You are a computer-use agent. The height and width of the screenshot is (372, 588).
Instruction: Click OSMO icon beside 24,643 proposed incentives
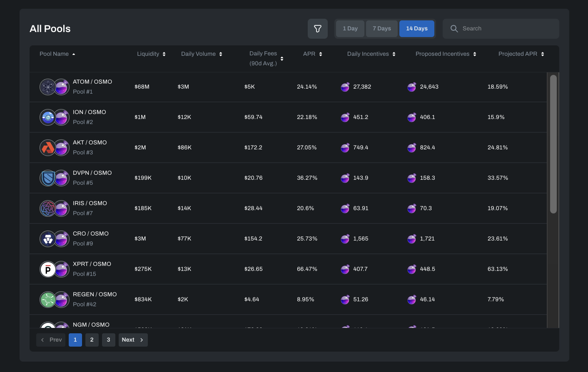point(412,87)
